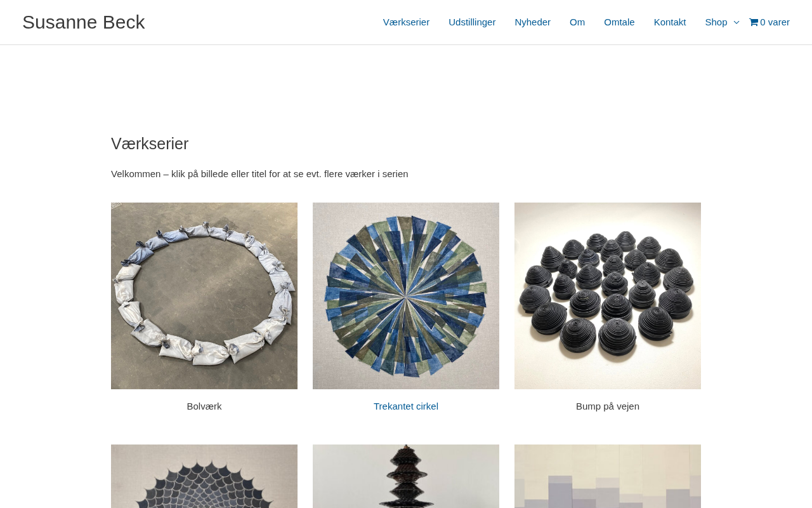812x508 pixels.
Task: Open the shopping cart icon
Action: (754, 22)
